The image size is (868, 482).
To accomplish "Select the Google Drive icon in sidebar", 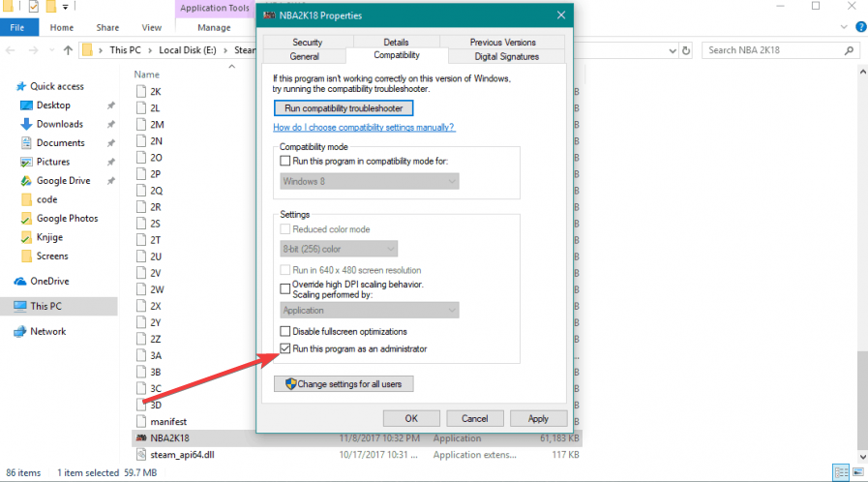I will point(26,180).
